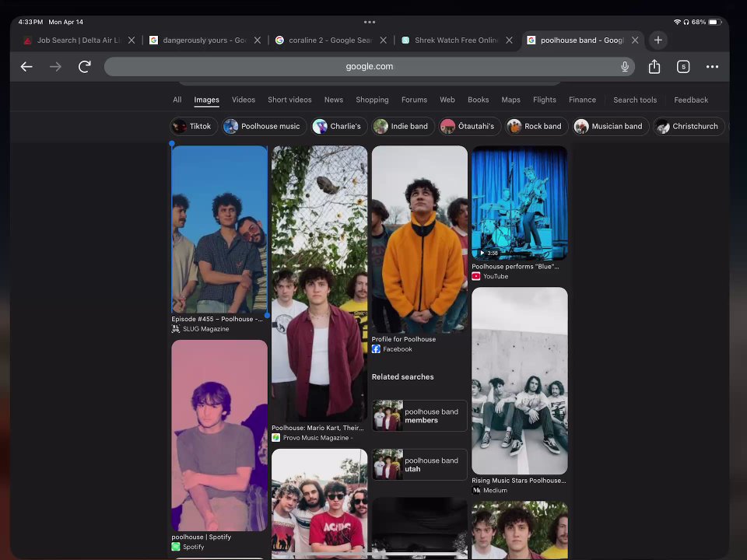Focus the google.com address bar

[x=369, y=67]
